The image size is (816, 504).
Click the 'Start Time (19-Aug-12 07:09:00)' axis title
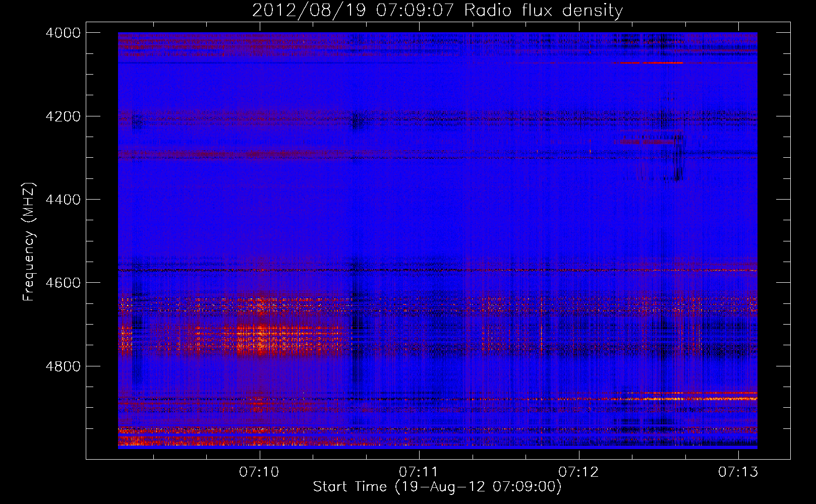(437, 487)
